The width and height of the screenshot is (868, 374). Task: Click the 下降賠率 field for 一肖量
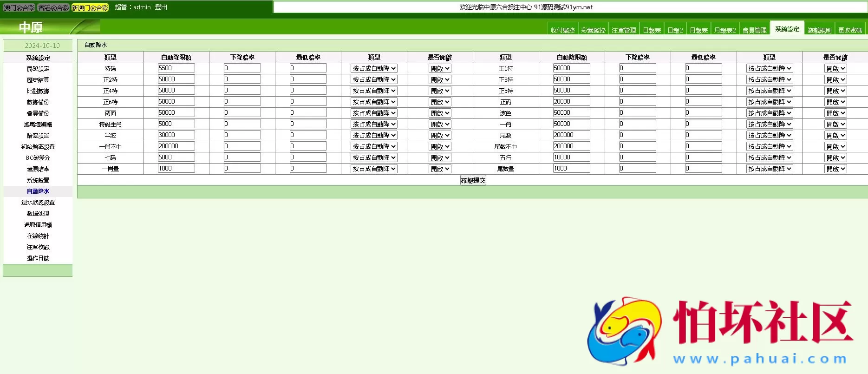pos(242,168)
